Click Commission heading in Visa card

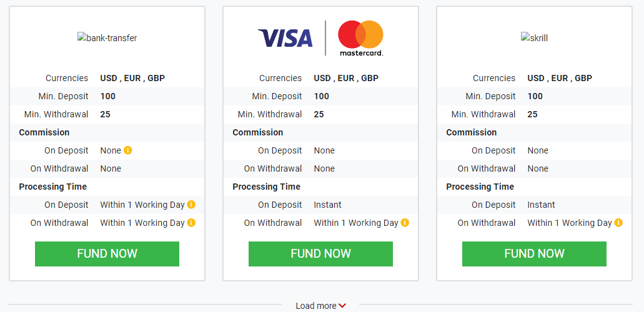click(x=258, y=132)
